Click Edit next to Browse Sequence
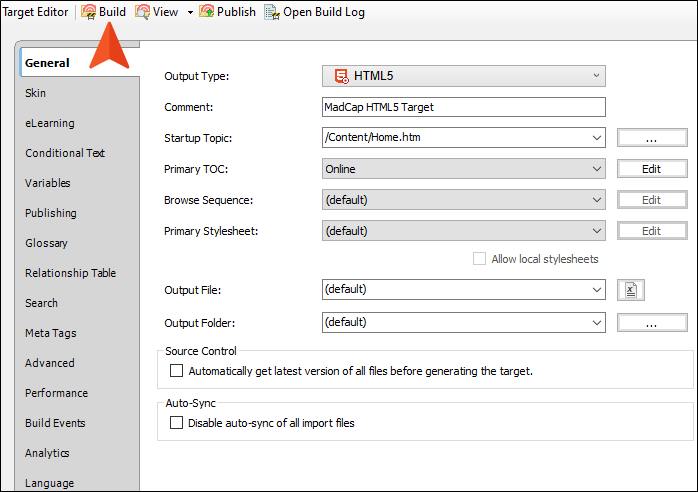Viewport: 698px width, 492px height. coord(652,200)
